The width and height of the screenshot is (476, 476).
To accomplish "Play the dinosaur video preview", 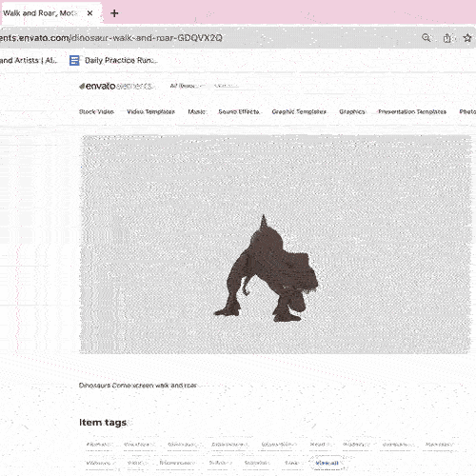I will pyautogui.click(x=275, y=245).
